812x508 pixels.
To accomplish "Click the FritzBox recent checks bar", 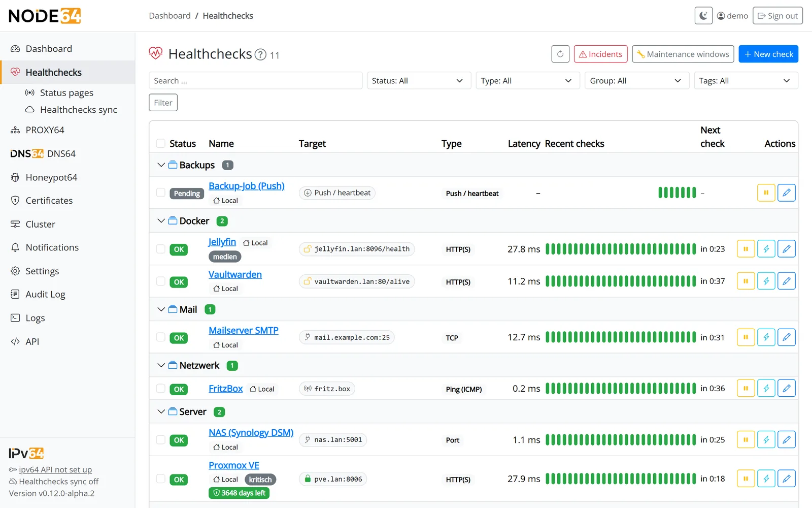I will point(621,389).
